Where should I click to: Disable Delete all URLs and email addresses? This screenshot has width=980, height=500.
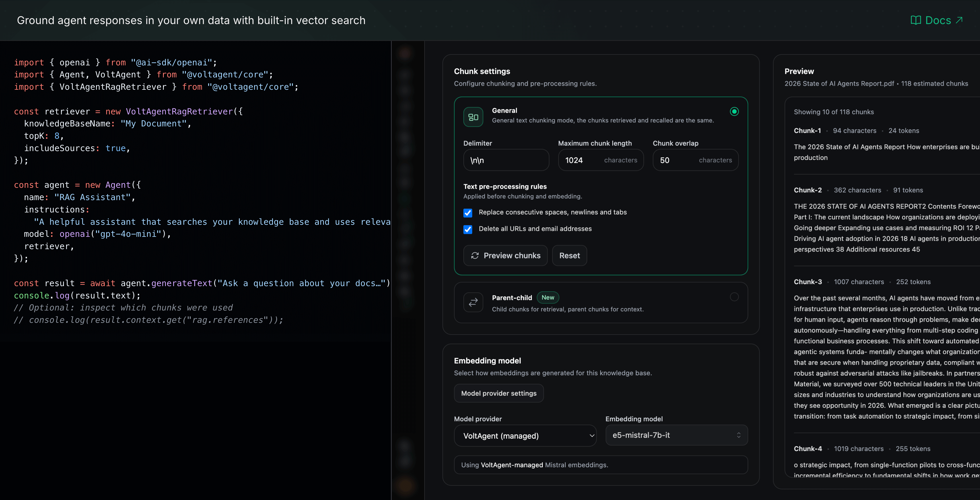pos(468,229)
